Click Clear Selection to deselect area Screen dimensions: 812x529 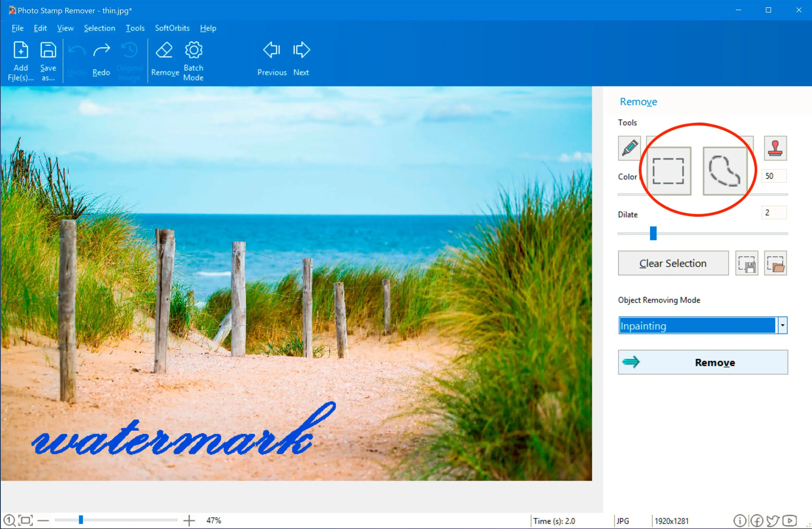(673, 263)
